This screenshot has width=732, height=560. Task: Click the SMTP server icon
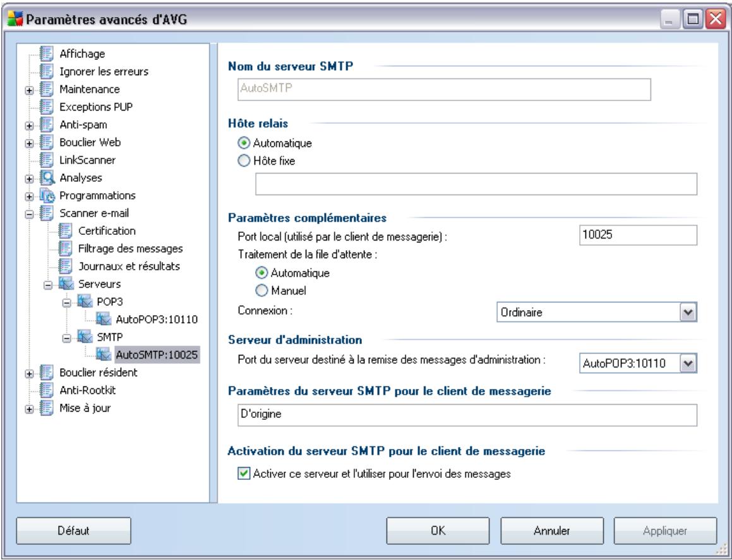coord(85,337)
